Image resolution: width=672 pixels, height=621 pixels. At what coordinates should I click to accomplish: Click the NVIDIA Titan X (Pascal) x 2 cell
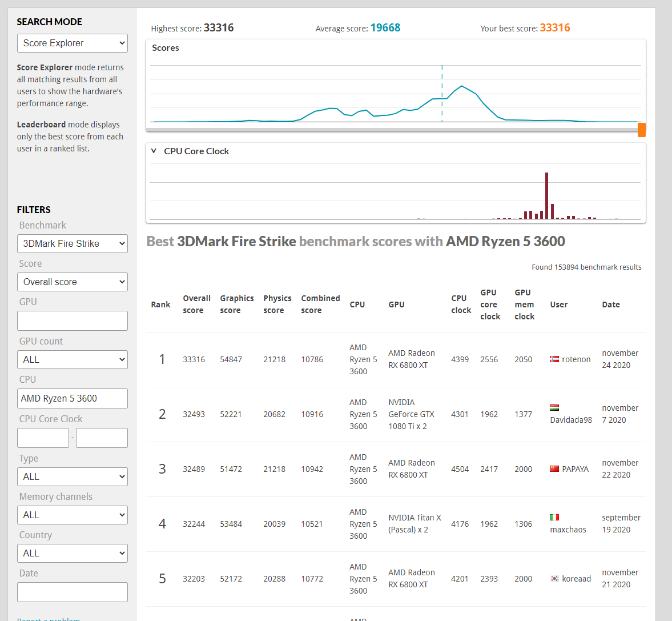pos(415,524)
